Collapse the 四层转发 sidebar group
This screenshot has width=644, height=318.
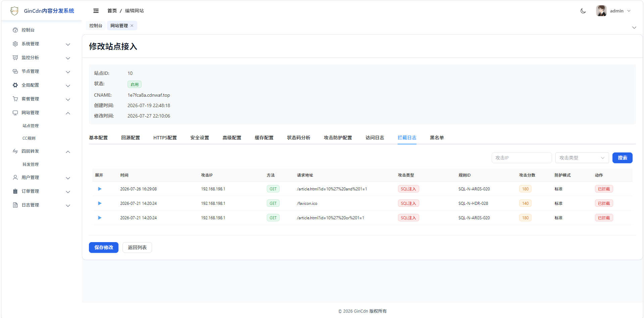68,152
